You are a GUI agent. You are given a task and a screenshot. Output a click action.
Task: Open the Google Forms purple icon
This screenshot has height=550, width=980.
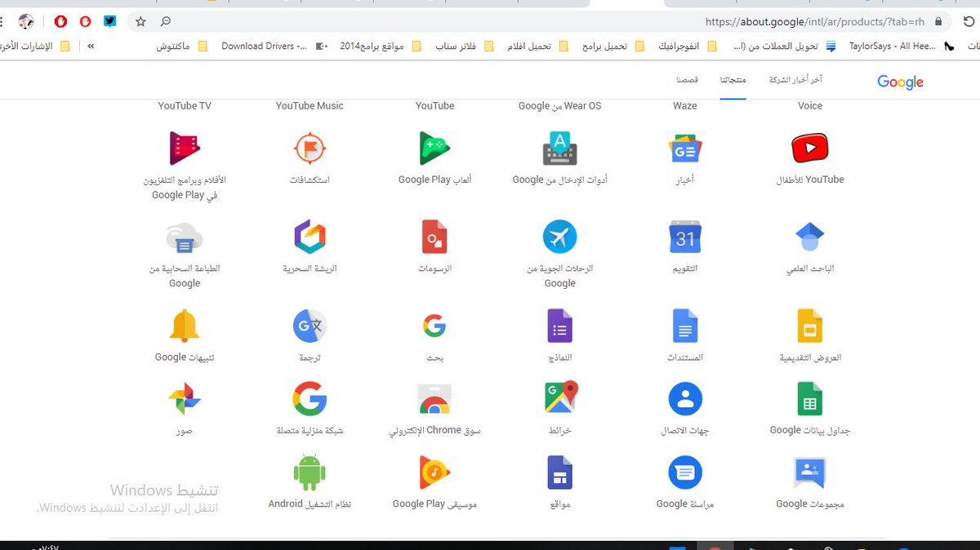pos(560,326)
